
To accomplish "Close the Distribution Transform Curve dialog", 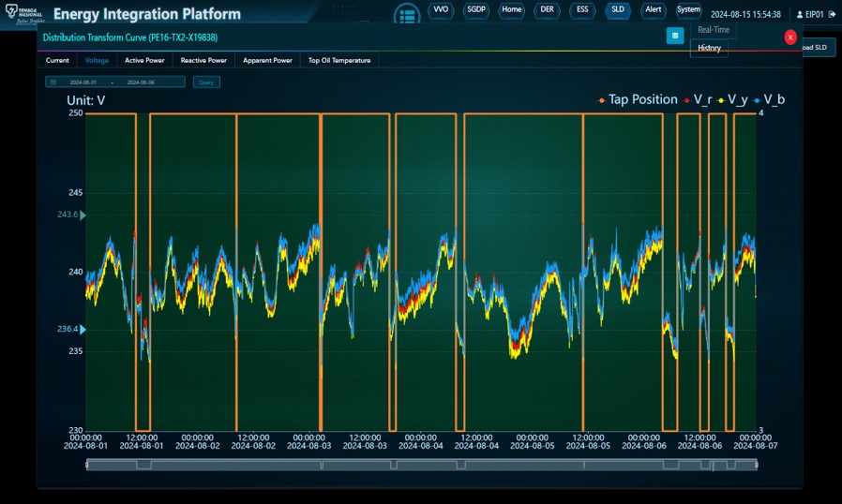I will 790,37.
